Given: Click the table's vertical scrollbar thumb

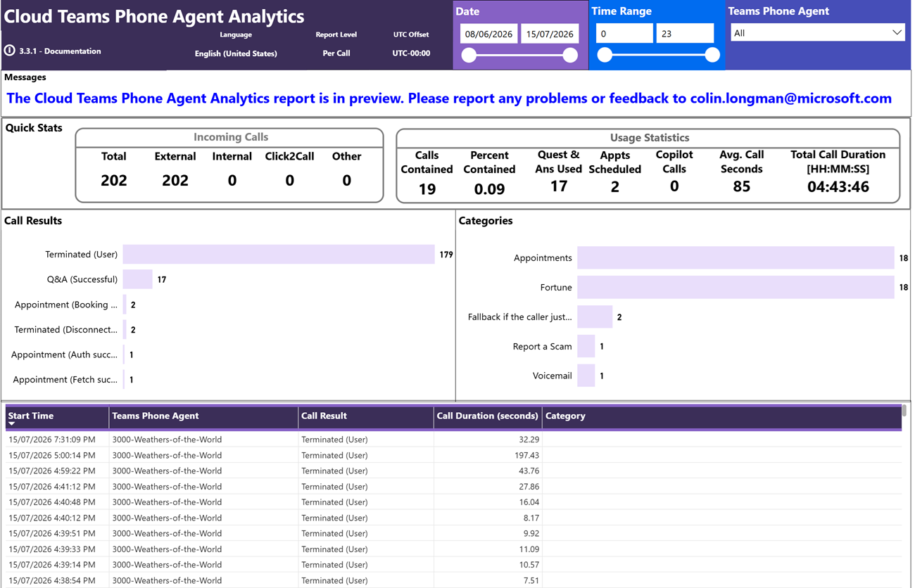Looking at the screenshot, I should pos(904,410).
